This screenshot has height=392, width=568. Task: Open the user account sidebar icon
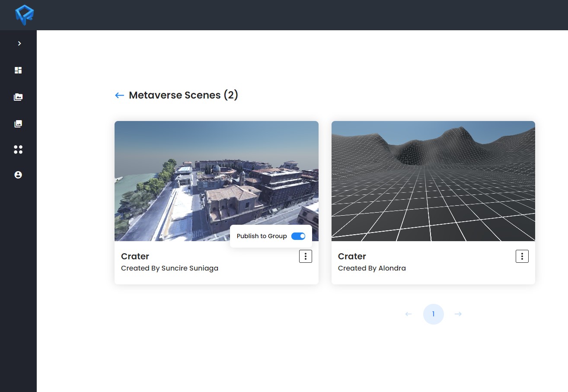pyautogui.click(x=18, y=175)
